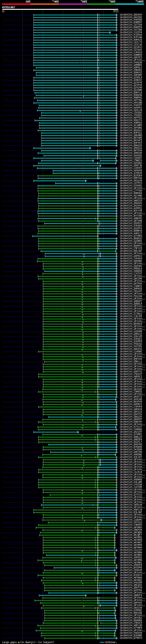Click the orange ~40% identity legend segment
Viewport: 146px width, 644px height.
click(45, 4)
